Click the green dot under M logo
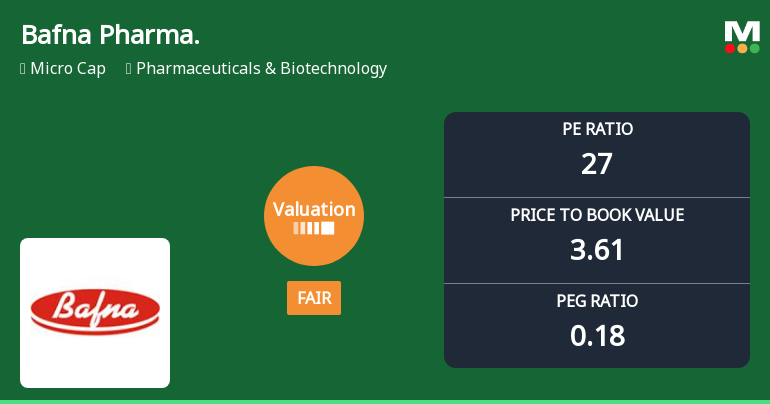Viewport: 770px width, 404px height. pyautogui.click(x=754, y=48)
